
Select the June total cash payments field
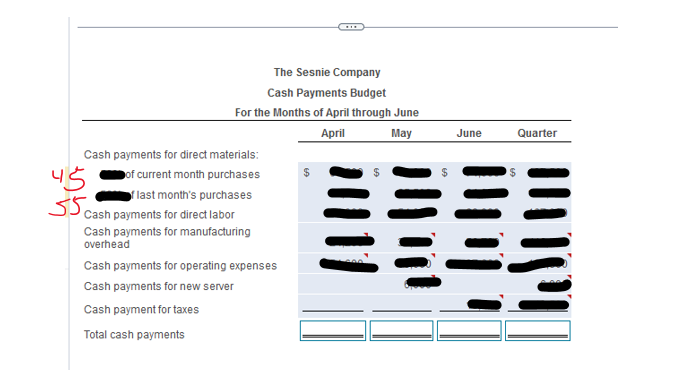469,330
